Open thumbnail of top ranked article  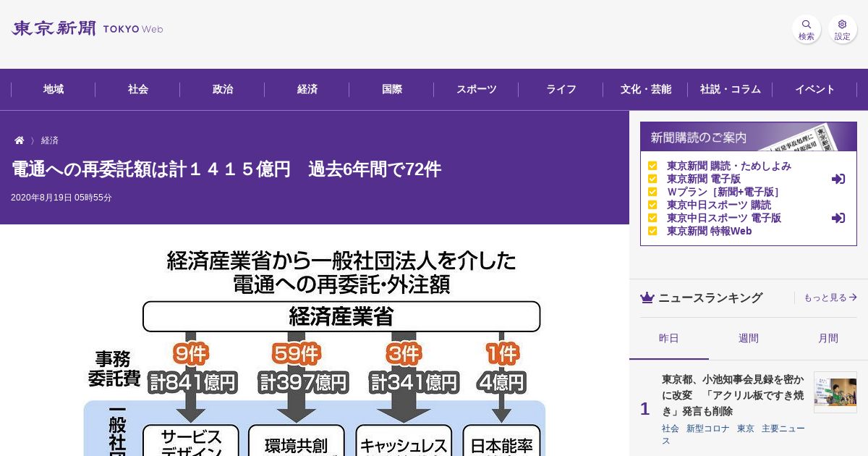click(x=835, y=392)
